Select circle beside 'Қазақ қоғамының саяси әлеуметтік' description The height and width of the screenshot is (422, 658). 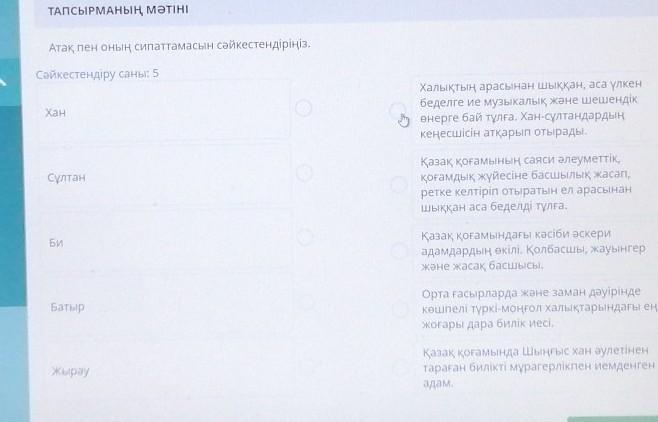399,184
